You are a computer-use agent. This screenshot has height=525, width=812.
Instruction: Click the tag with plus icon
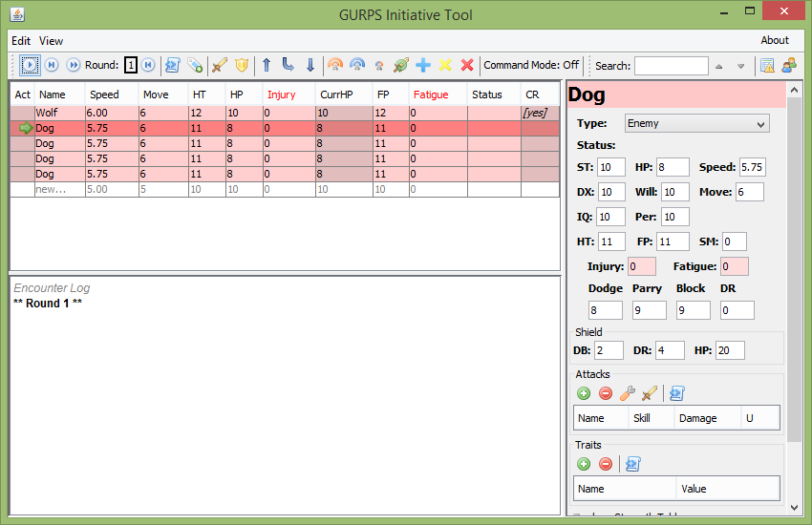click(195, 65)
